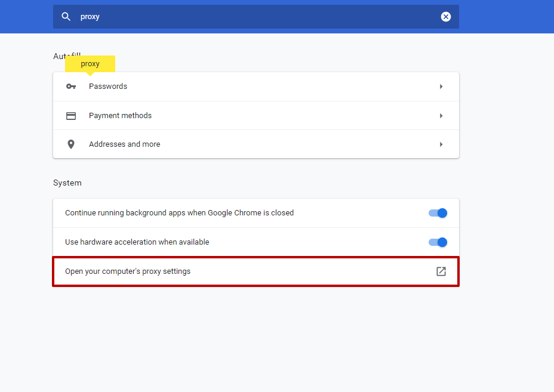Viewport: 554px width, 392px height.
Task: Expand Passwords using its right arrow
Action: pos(441,87)
